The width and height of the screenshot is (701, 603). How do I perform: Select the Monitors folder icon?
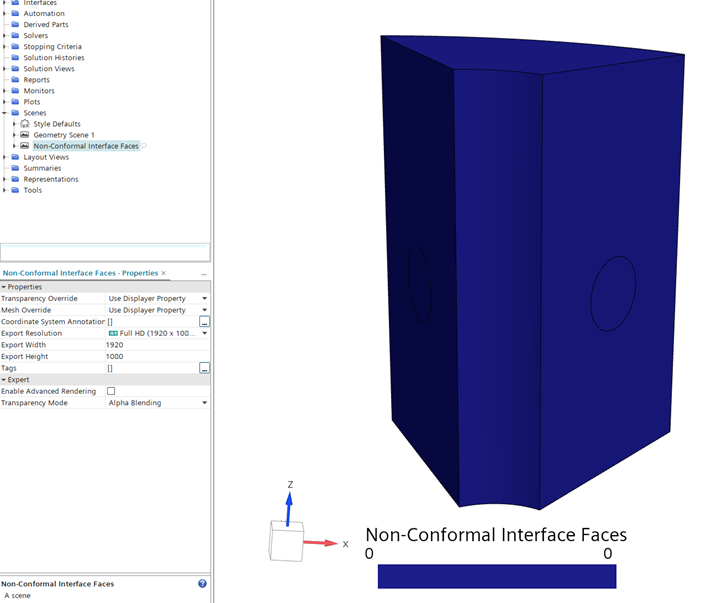tap(15, 90)
